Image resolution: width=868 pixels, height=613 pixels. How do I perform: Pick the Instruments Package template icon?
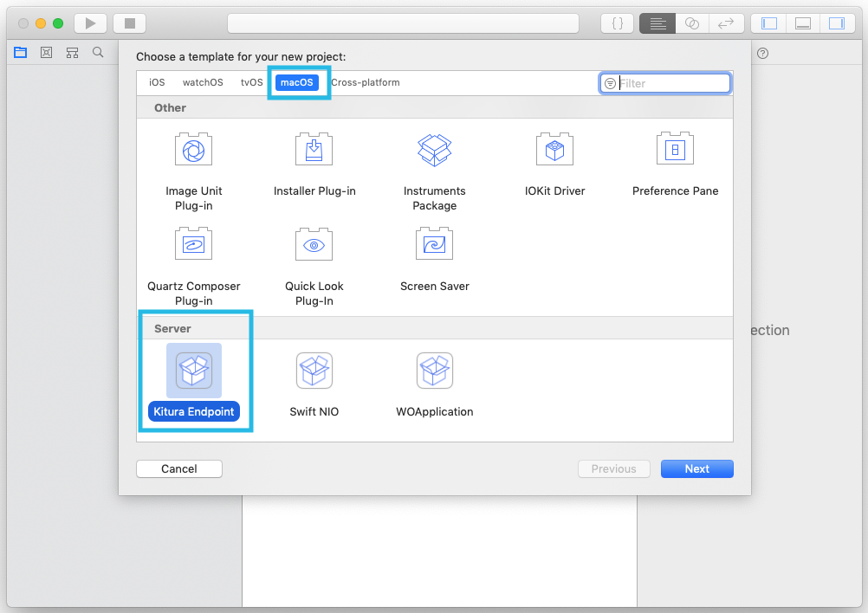click(x=435, y=150)
